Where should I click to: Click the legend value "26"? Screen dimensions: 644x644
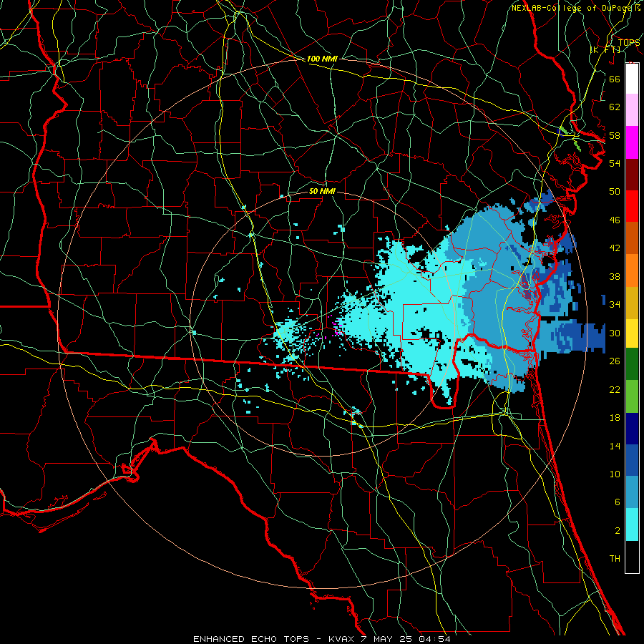coord(615,361)
